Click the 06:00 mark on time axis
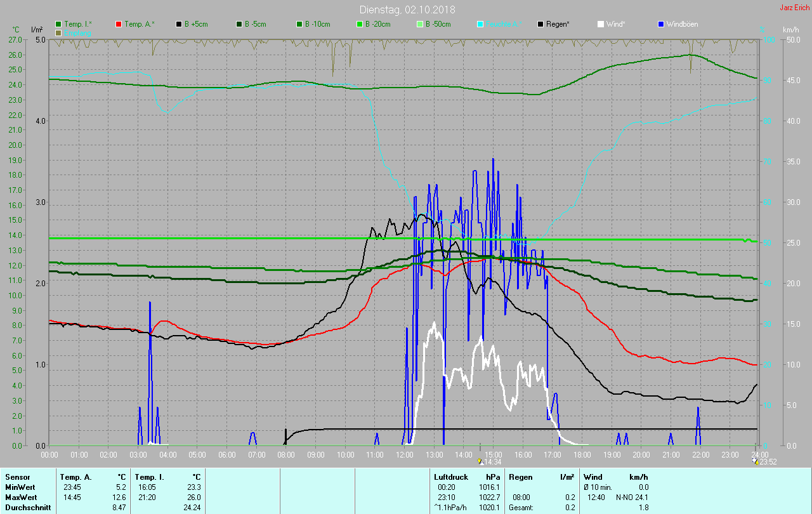The height and width of the screenshot is (514, 812). pos(227,455)
